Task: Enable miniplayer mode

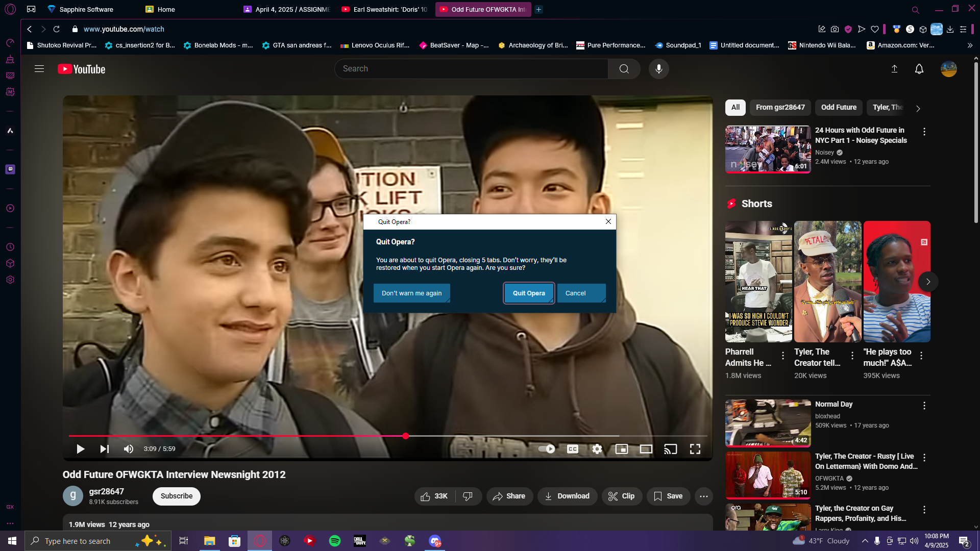Action: pos(621,449)
